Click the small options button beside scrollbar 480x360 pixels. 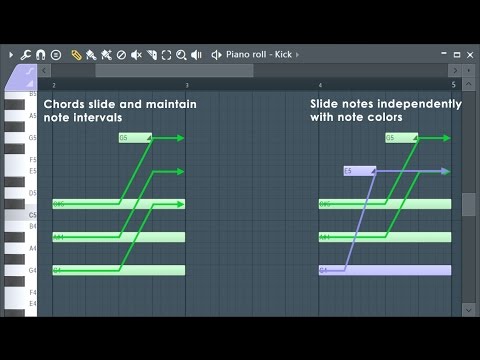click(469, 71)
